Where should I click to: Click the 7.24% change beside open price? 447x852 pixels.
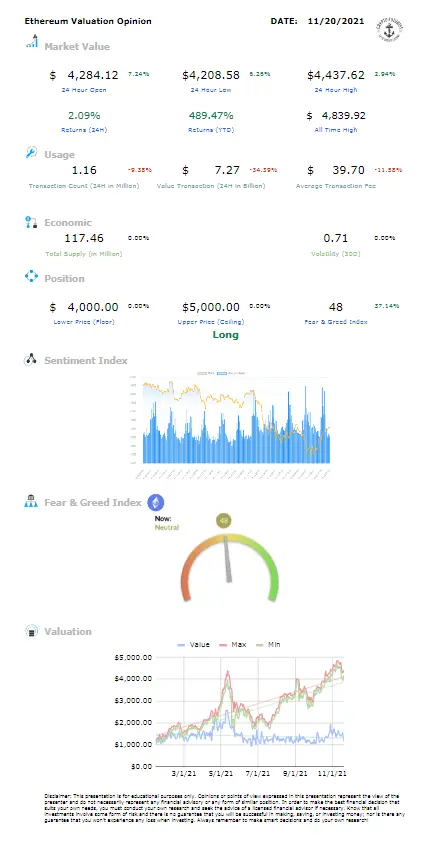[138, 74]
